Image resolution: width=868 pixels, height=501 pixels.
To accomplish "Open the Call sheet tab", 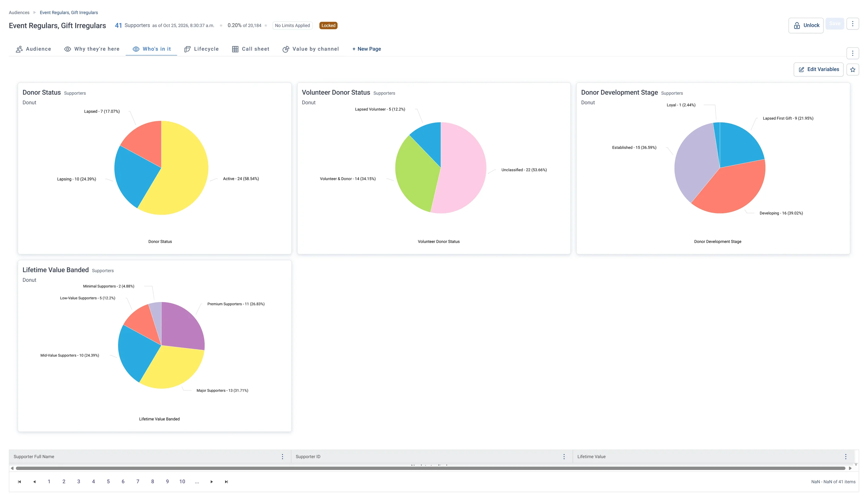I will [250, 49].
